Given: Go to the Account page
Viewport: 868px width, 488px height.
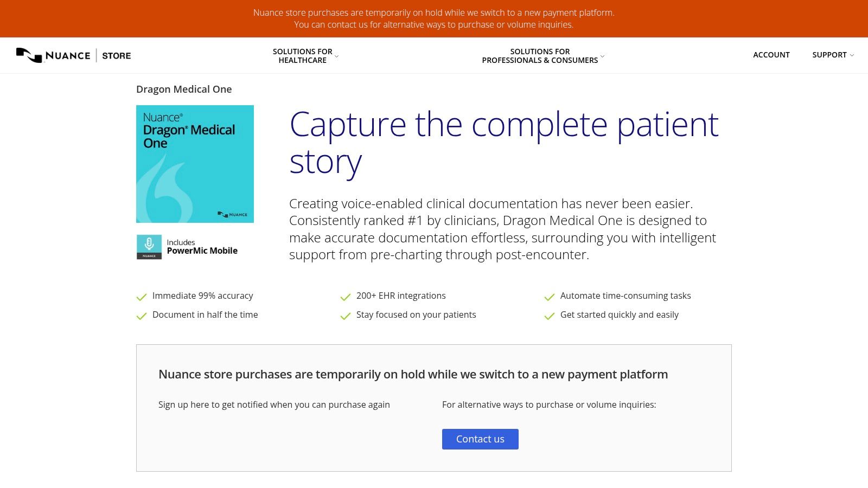Looking at the screenshot, I should tap(771, 55).
